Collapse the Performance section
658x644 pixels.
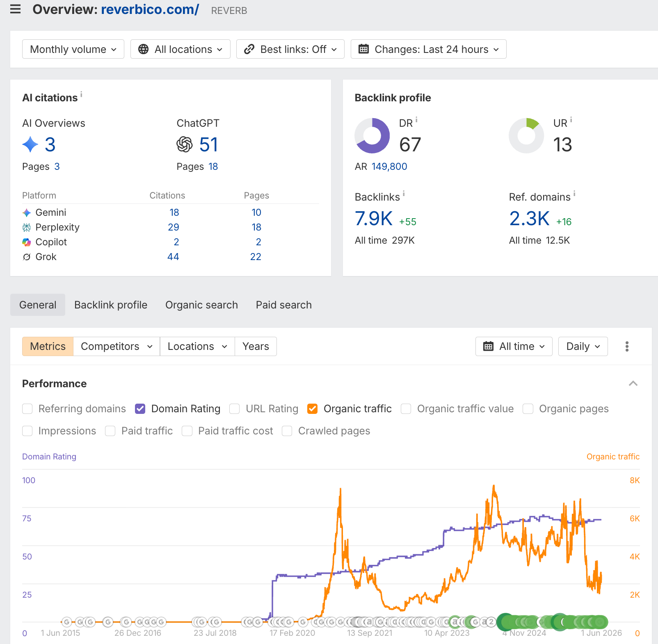(633, 384)
